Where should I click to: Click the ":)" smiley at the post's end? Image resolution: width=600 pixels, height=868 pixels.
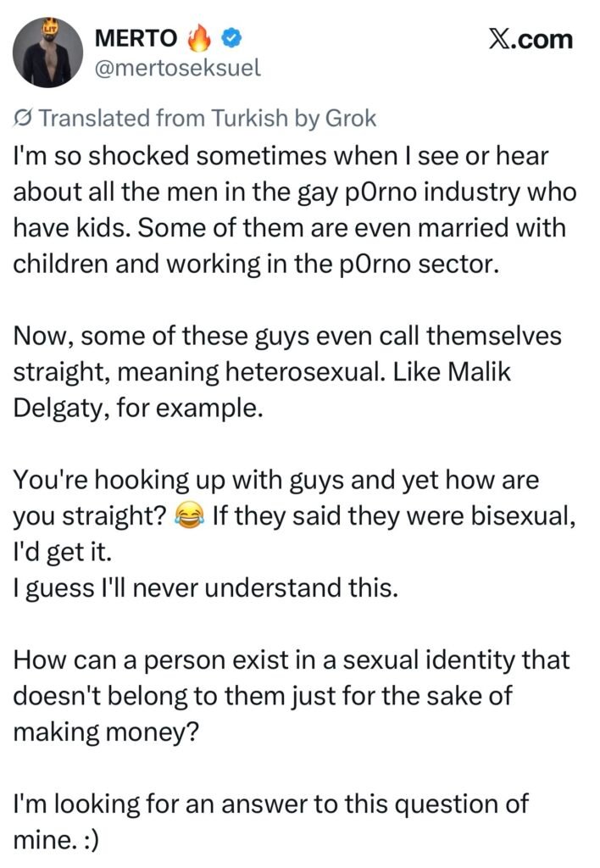(88, 839)
